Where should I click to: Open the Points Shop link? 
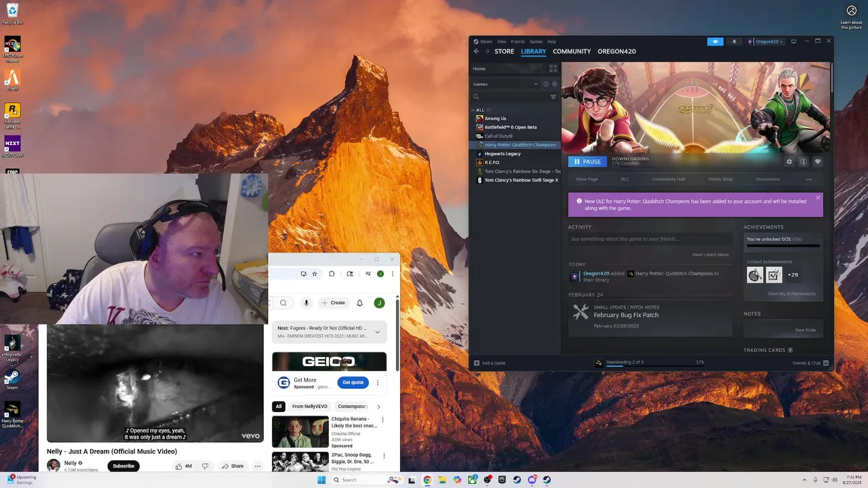(x=720, y=180)
